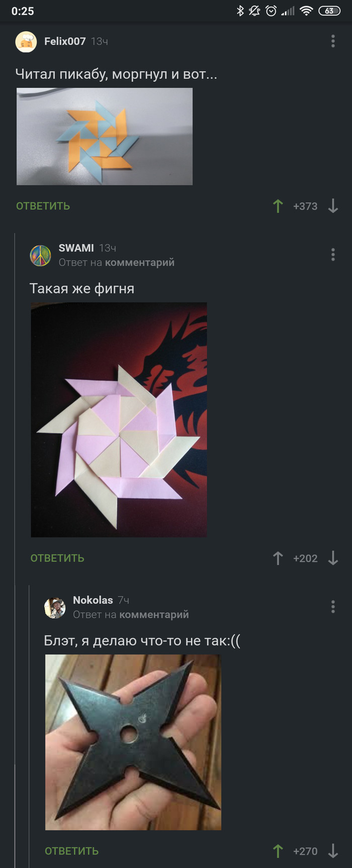Open three-dot menu on Felix007's comment
This screenshot has height=868, width=352.
coord(333,41)
